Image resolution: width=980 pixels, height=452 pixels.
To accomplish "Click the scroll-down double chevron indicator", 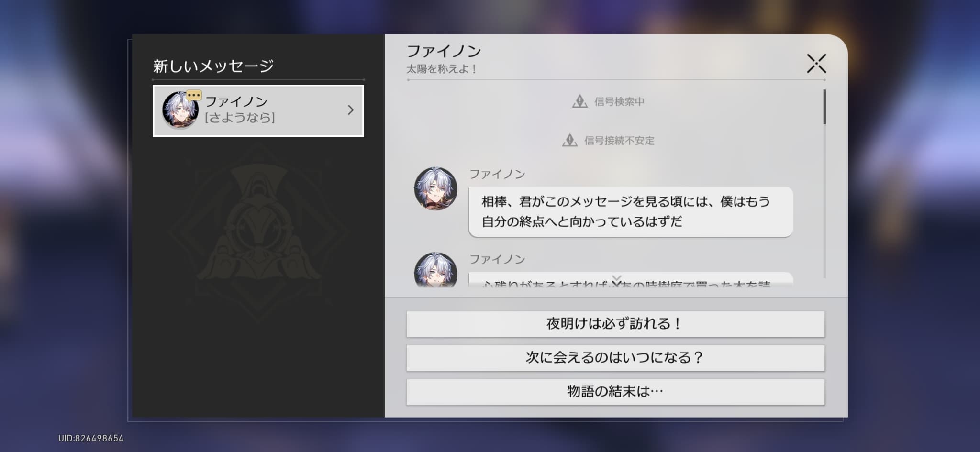I will [616, 280].
